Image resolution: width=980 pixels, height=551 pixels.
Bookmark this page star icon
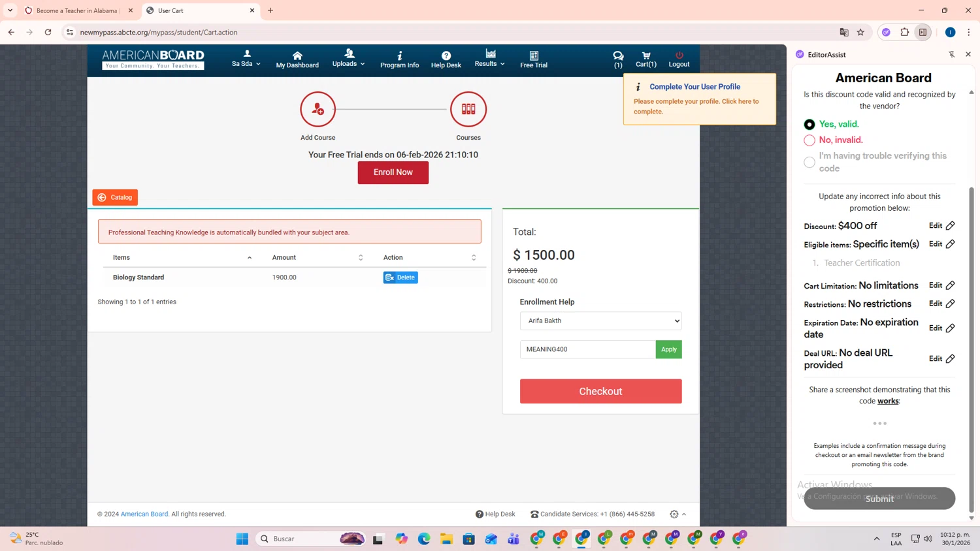pos(860,32)
